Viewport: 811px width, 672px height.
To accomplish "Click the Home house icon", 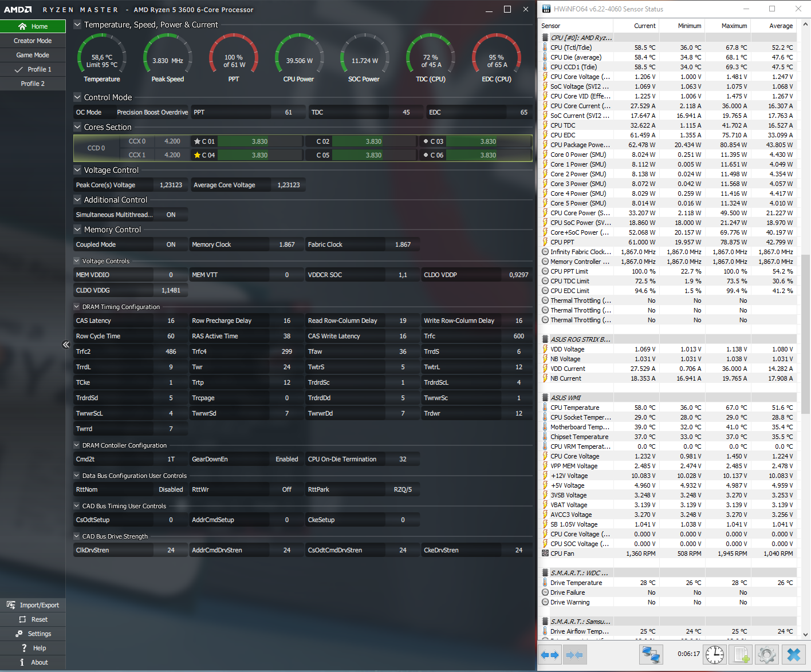I will tap(22, 26).
